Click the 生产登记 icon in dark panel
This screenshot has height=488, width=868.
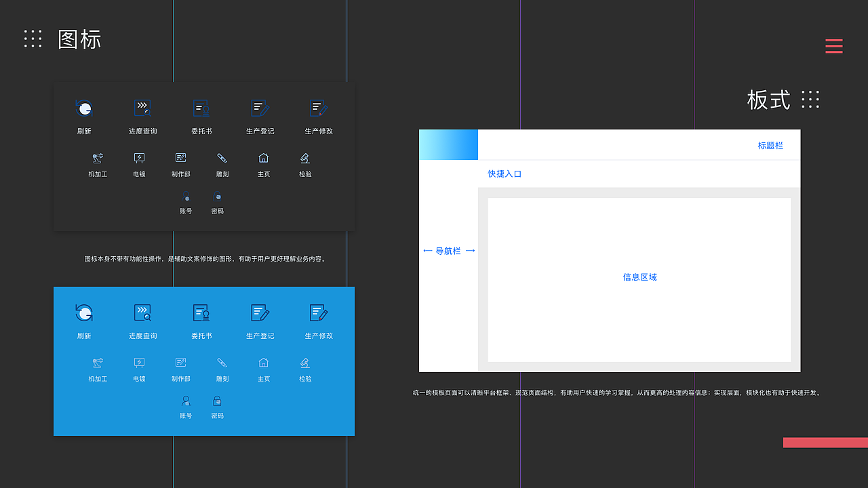260,108
